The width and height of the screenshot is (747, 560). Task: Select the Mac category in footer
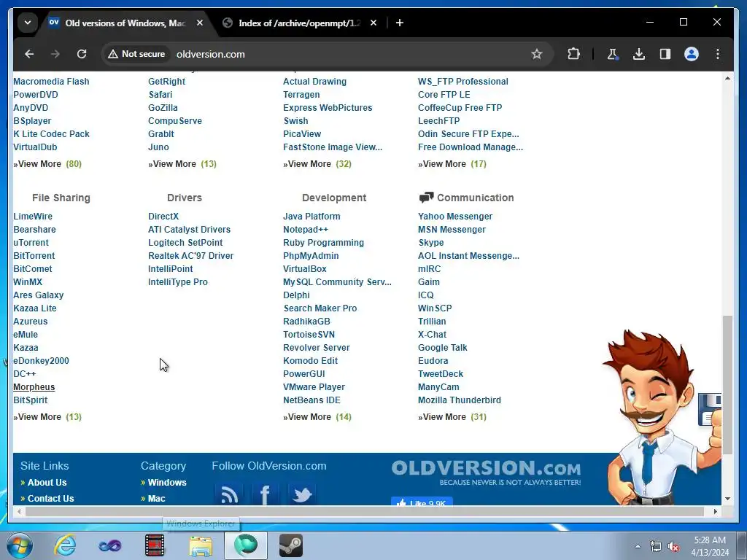[156, 499]
